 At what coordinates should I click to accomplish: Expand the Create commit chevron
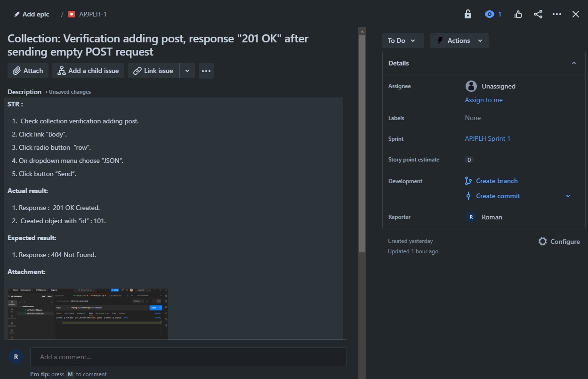(x=568, y=196)
